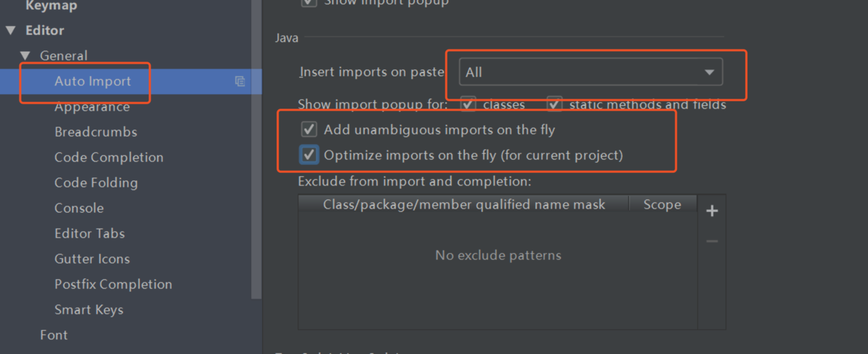Open Code Completion settings

pos(108,157)
